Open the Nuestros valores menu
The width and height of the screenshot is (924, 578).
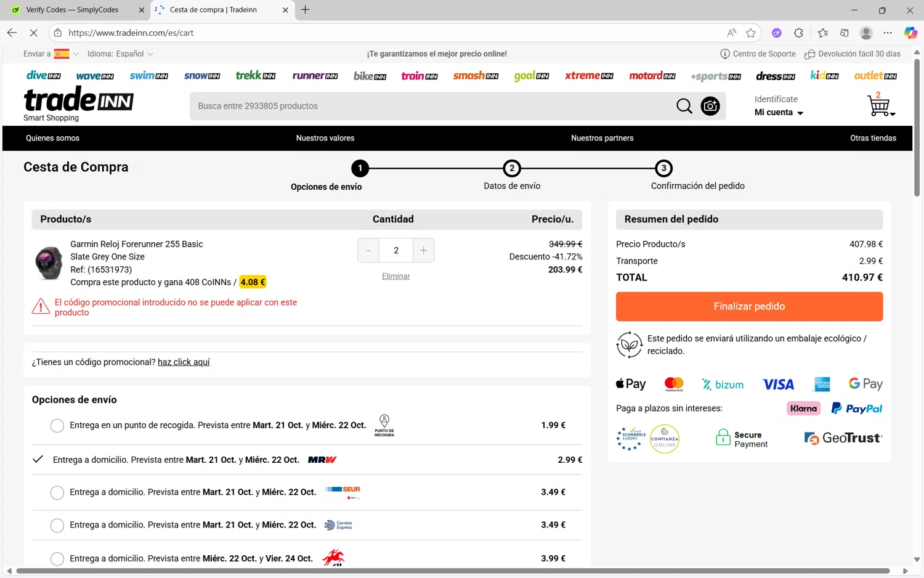[325, 138]
